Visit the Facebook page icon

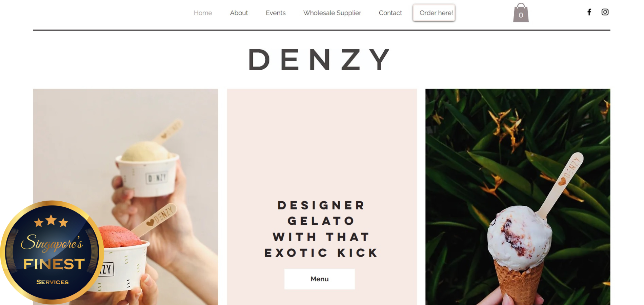point(589,12)
